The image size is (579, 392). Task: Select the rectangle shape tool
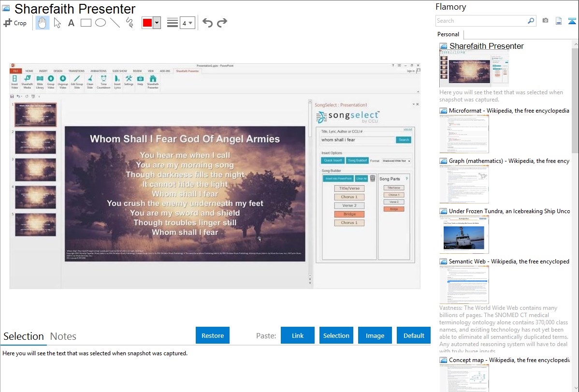click(86, 23)
